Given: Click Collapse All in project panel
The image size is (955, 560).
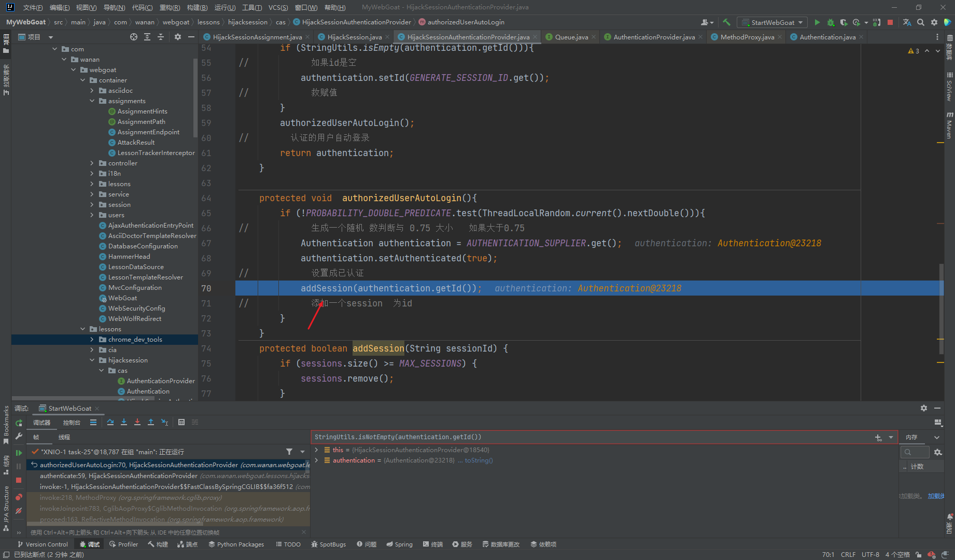Looking at the screenshot, I should [161, 37].
